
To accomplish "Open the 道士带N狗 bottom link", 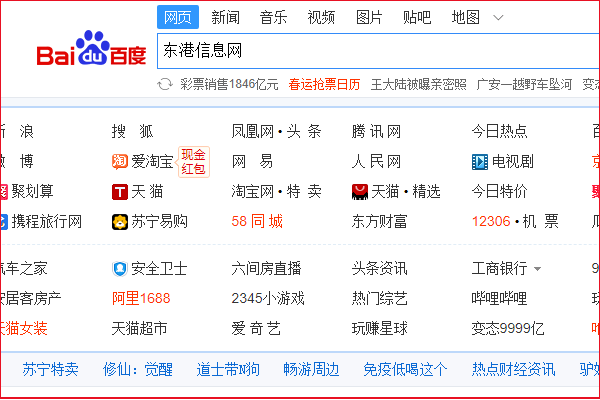I will point(228,370).
